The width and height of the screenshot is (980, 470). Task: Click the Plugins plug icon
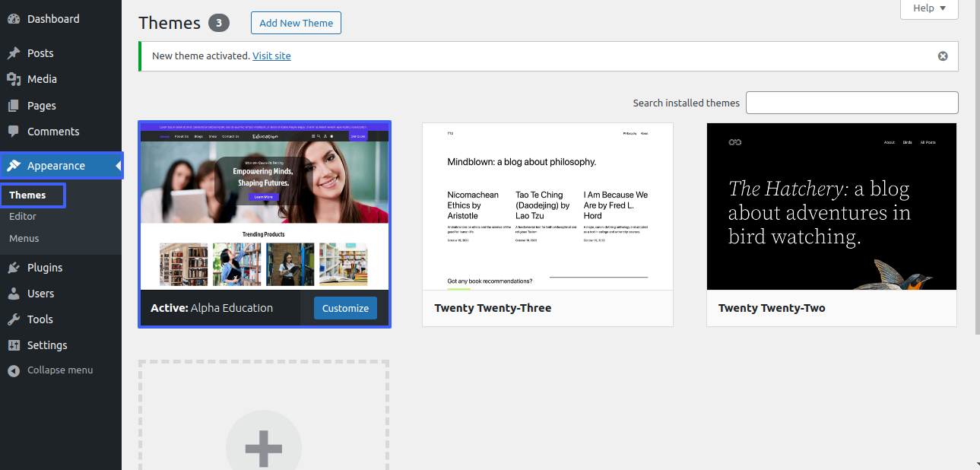14,268
